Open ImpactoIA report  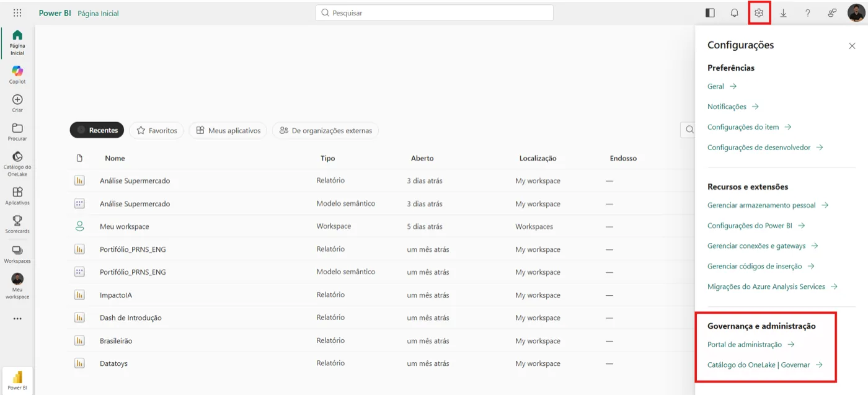pyautogui.click(x=116, y=295)
